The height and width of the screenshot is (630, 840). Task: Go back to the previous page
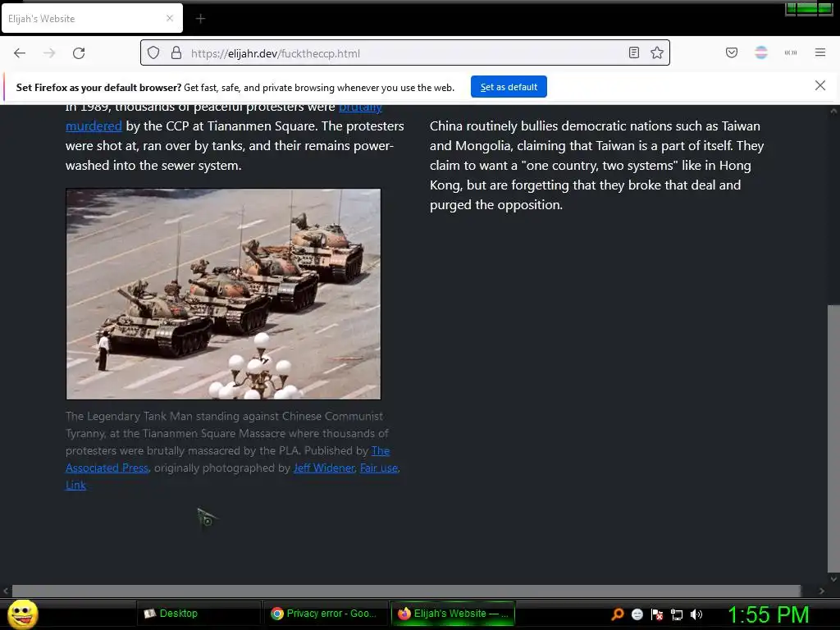[20, 53]
